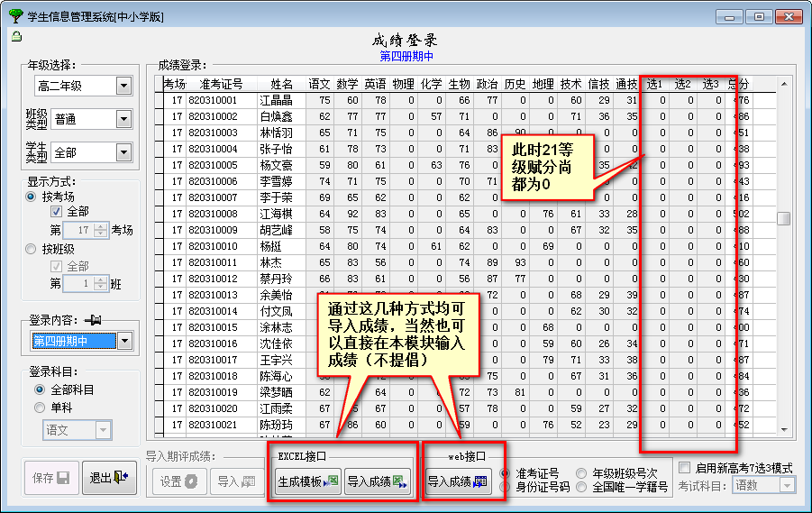Screen dimensions: 812x513
Task: Click 生成模板 in the EXCEL接口 group
Action: 307,481
